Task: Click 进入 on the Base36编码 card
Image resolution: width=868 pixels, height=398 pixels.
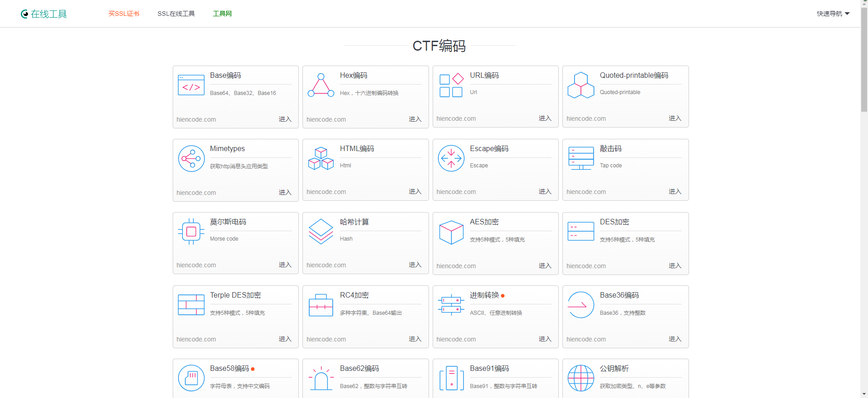Action: (675, 339)
